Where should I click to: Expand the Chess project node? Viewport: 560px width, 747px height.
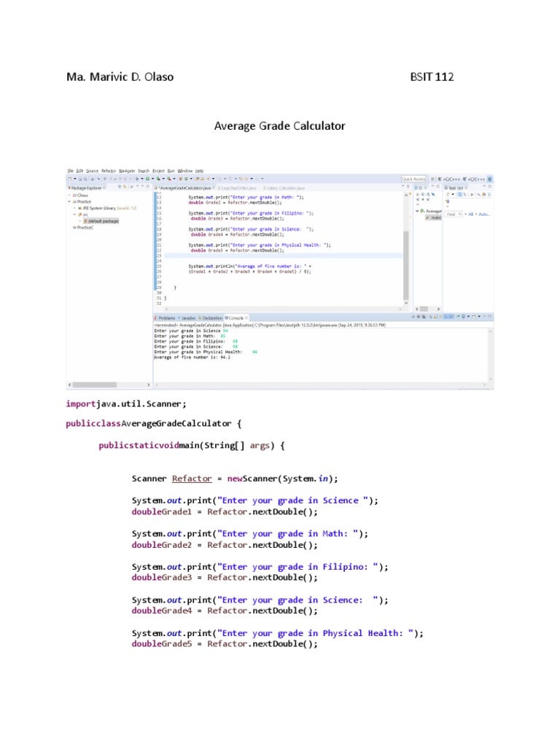click(69, 196)
